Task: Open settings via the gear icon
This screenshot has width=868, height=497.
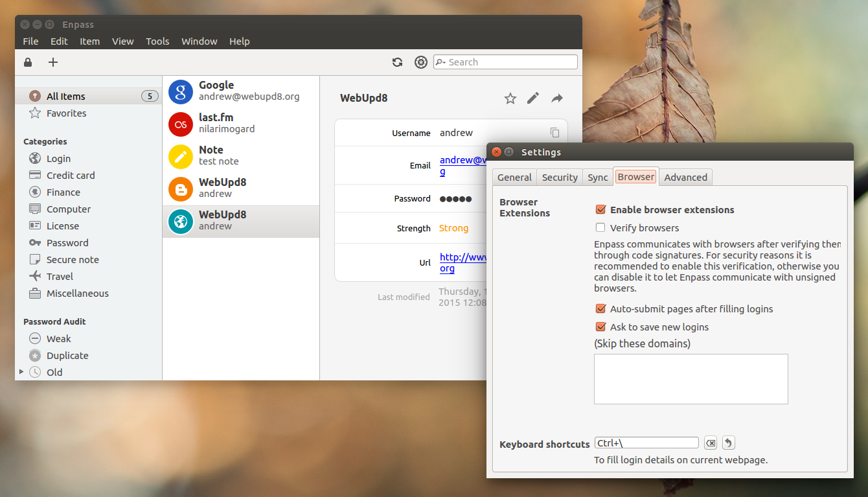Action: (x=421, y=62)
